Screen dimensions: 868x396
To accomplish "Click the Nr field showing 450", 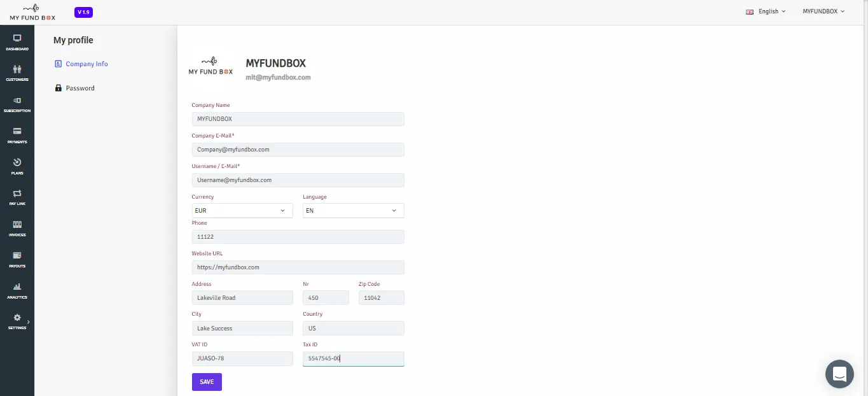I will tap(326, 298).
